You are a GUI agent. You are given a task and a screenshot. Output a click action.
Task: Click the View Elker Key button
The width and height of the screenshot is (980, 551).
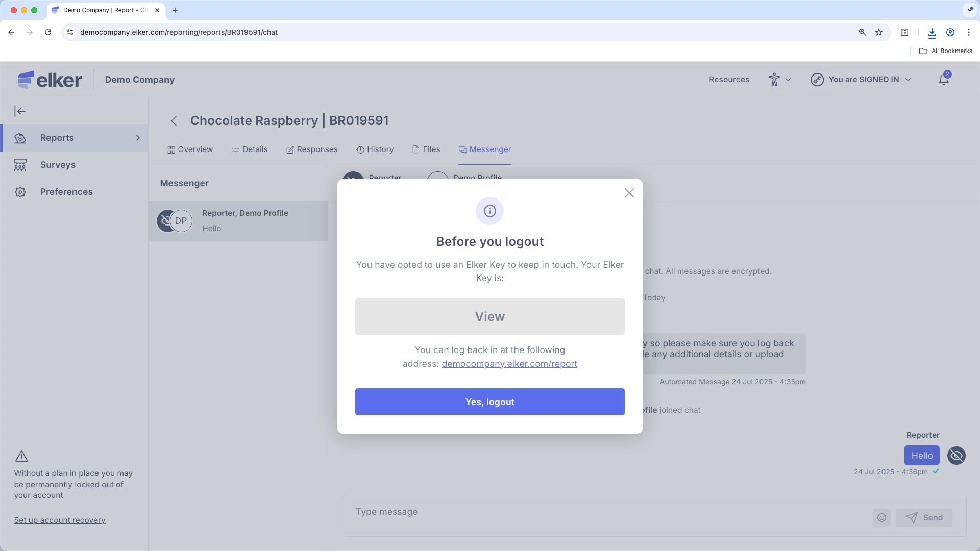(489, 316)
